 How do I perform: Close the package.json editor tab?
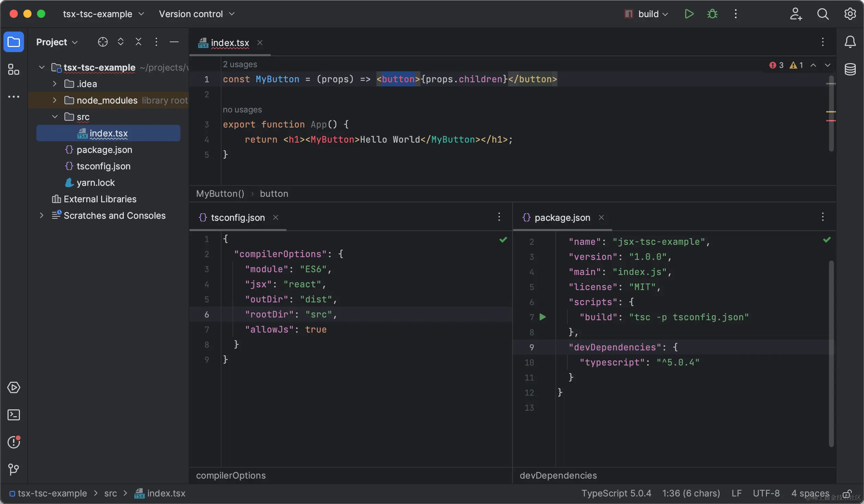601,218
